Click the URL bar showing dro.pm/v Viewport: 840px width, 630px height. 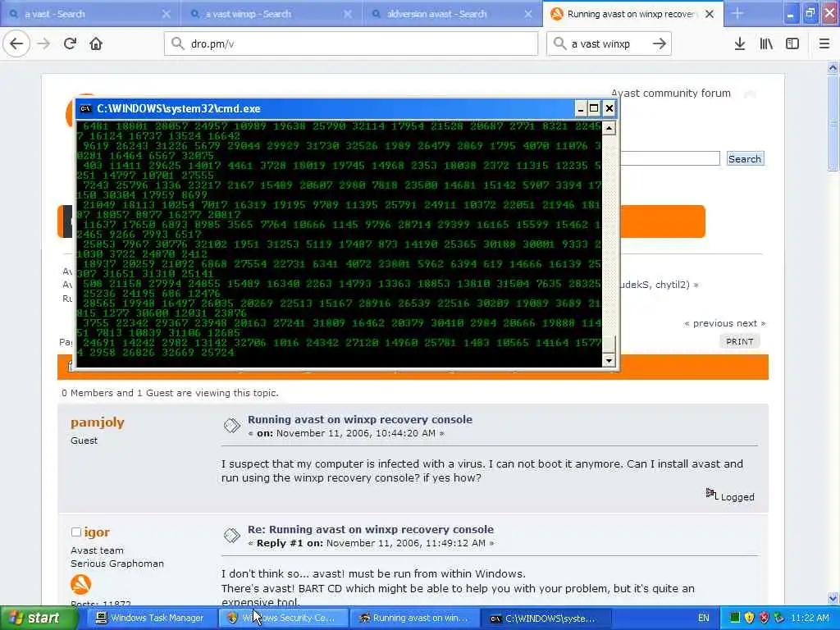(351, 43)
